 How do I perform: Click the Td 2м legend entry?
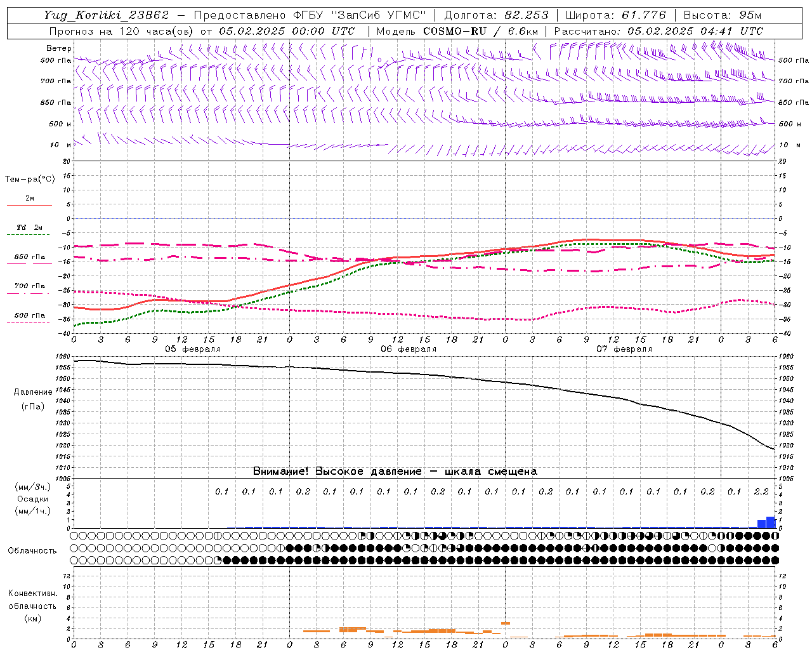30,227
